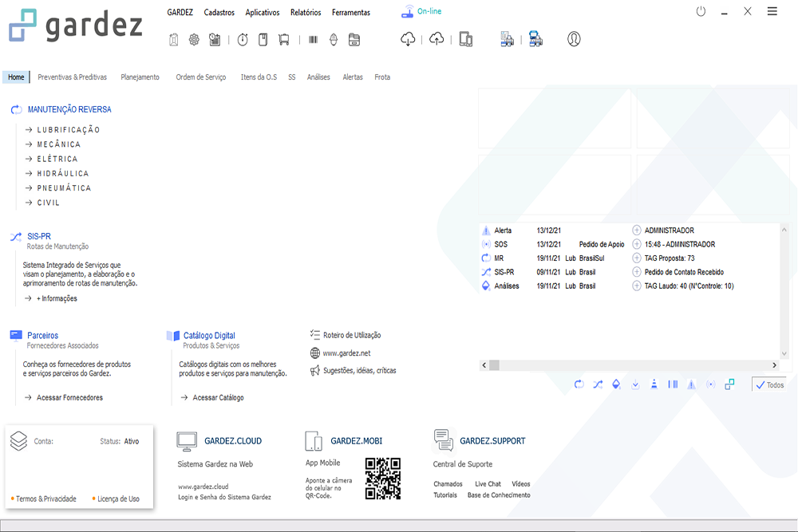The image size is (798, 532).
Task: Filter feed by SOS signal icon
Action: tap(710, 384)
